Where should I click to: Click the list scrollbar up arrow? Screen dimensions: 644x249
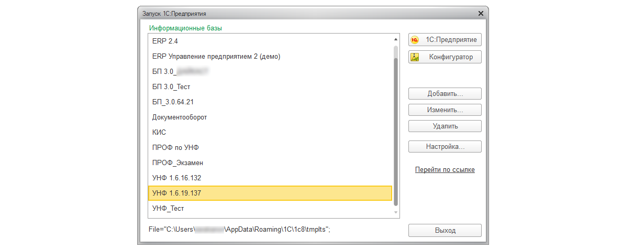point(396,38)
